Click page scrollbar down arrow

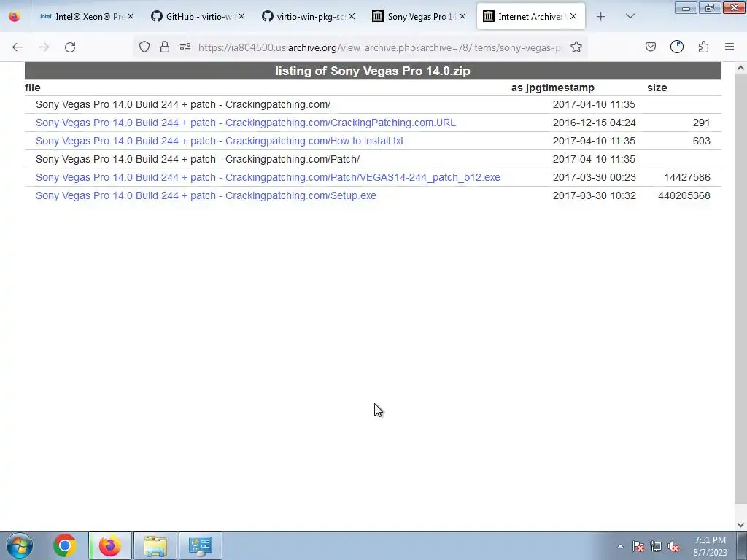[x=740, y=525]
